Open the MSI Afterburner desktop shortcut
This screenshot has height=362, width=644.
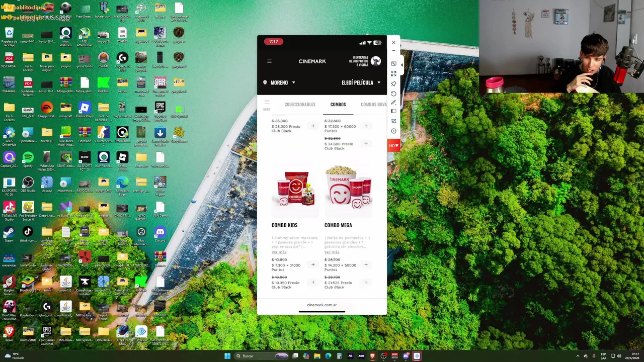click(85, 36)
